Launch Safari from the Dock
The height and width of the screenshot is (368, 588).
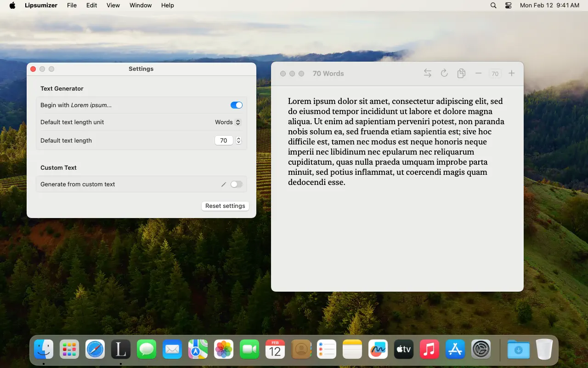[x=95, y=350]
